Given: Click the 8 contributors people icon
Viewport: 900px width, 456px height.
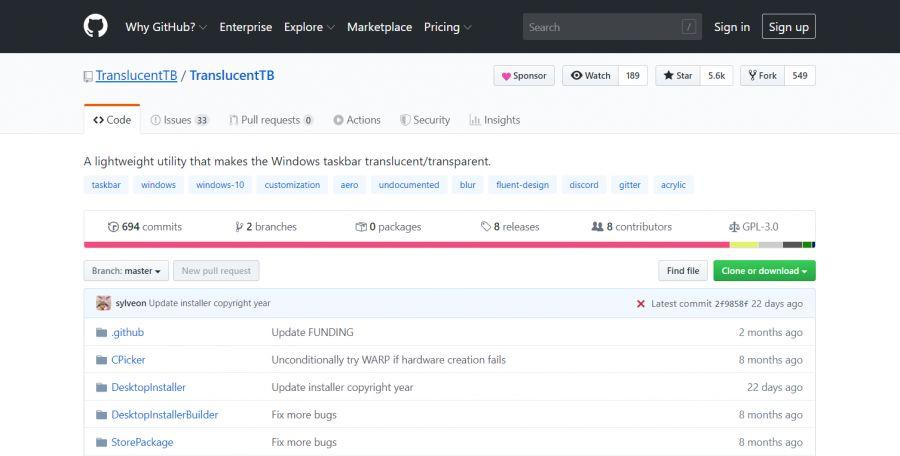Looking at the screenshot, I should (597, 227).
